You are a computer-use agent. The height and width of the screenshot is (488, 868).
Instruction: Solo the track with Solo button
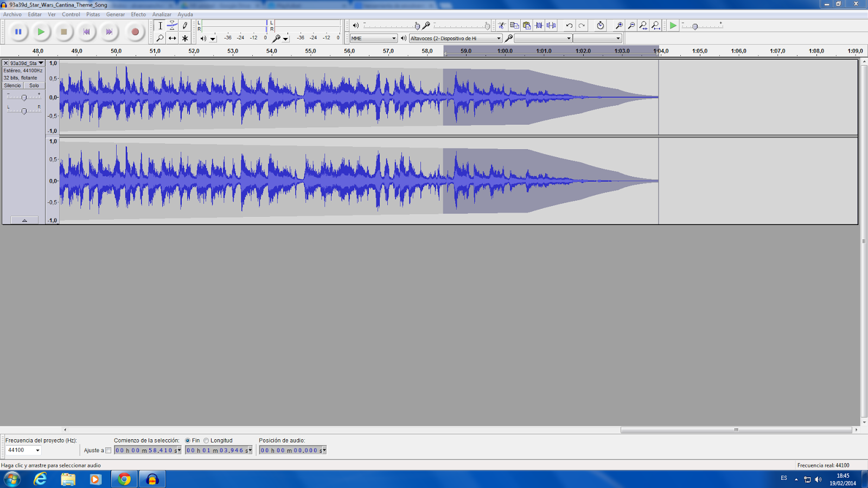[x=34, y=86]
